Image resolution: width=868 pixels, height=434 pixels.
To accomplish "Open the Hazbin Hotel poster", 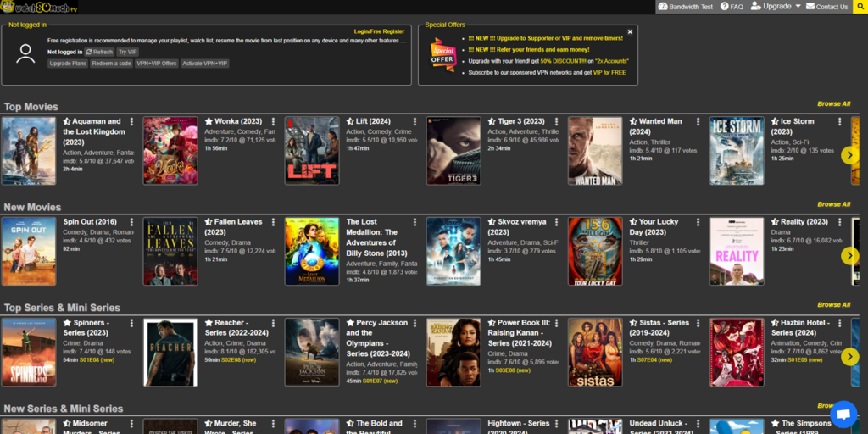I will (x=737, y=352).
